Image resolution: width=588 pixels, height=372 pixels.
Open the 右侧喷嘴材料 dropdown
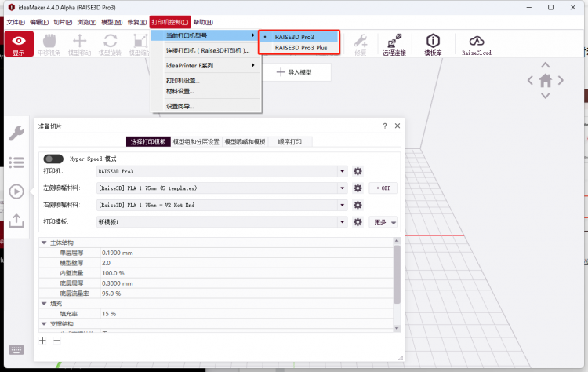[343, 205]
